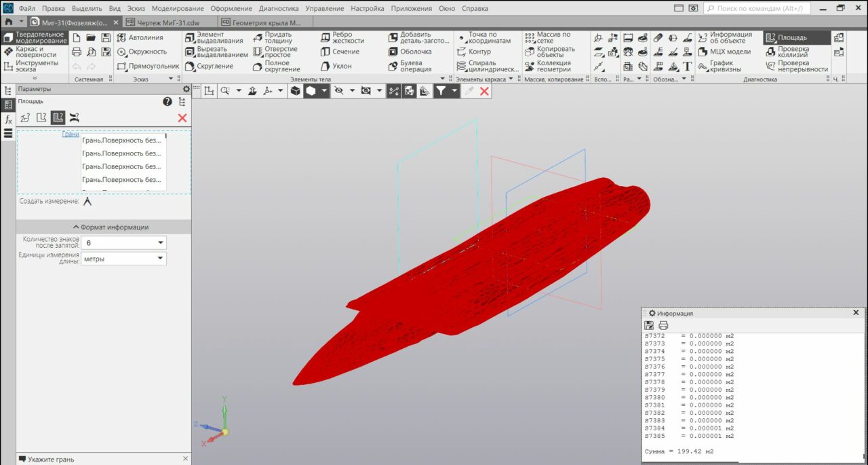
Task: Select the Автолиния sketch tool
Action: tap(140, 37)
